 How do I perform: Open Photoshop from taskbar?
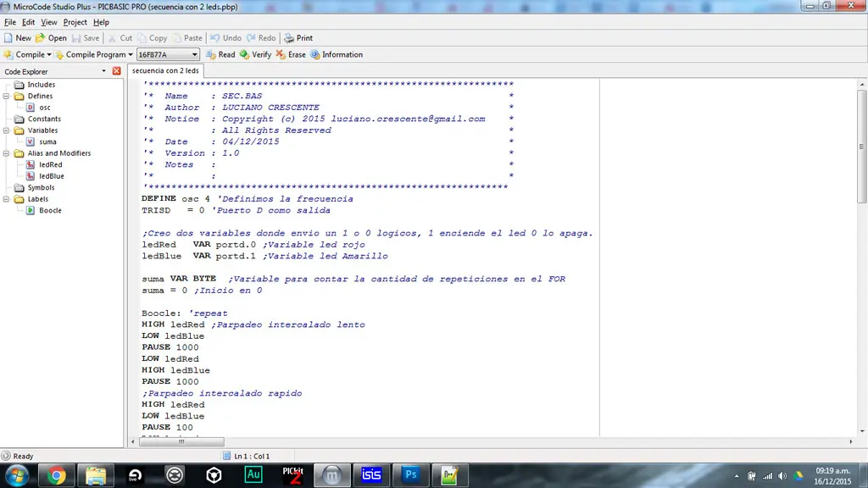410,475
